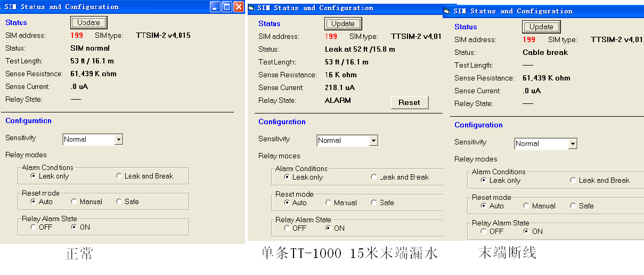The width and height of the screenshot is (644, 275).
Task: Set Relay Alarm State OFF in the SIM normal window
Action: coord(34,228)
